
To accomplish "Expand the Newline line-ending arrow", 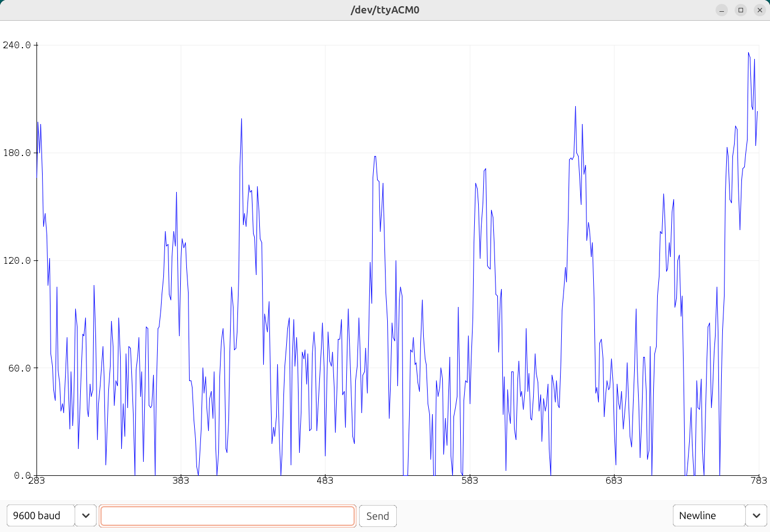I will [x=756, y=516].
